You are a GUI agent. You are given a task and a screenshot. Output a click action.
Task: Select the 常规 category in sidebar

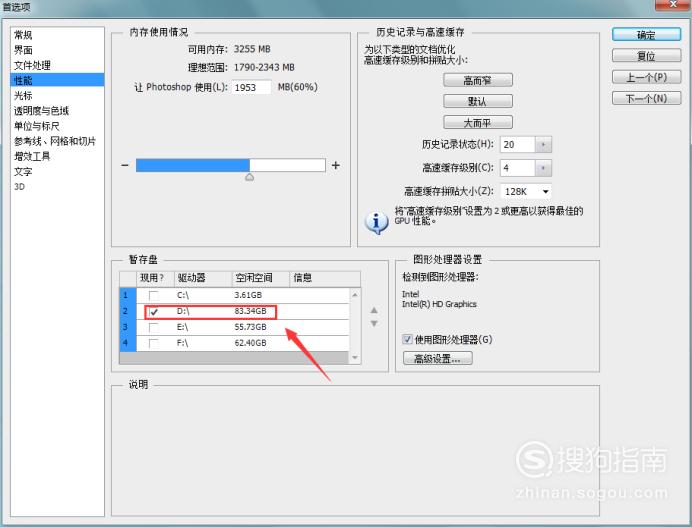point(23,35)
